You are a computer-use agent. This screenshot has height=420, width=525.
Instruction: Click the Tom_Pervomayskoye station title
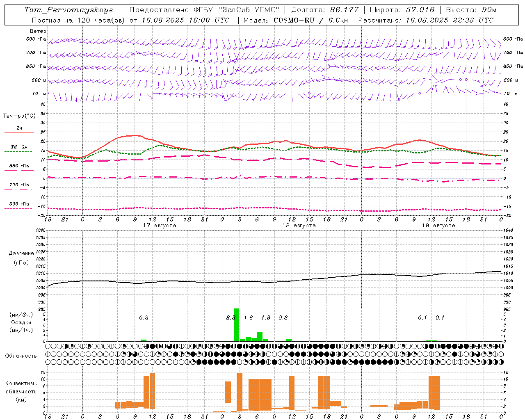pos(68,10)
